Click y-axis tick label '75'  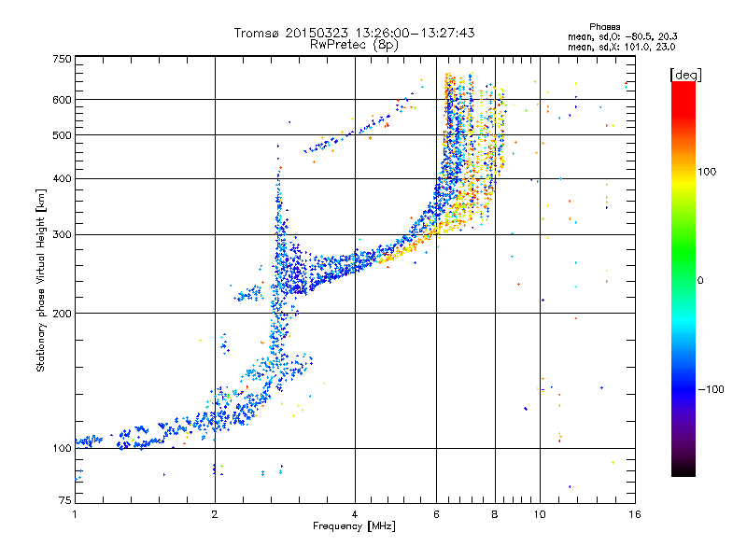pos(65,500)
